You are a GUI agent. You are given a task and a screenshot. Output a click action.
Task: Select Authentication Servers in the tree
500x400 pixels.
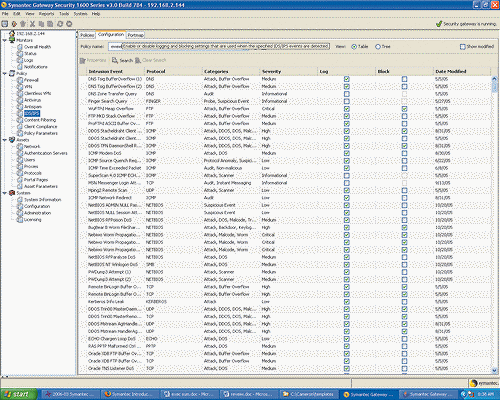(46, 153)
